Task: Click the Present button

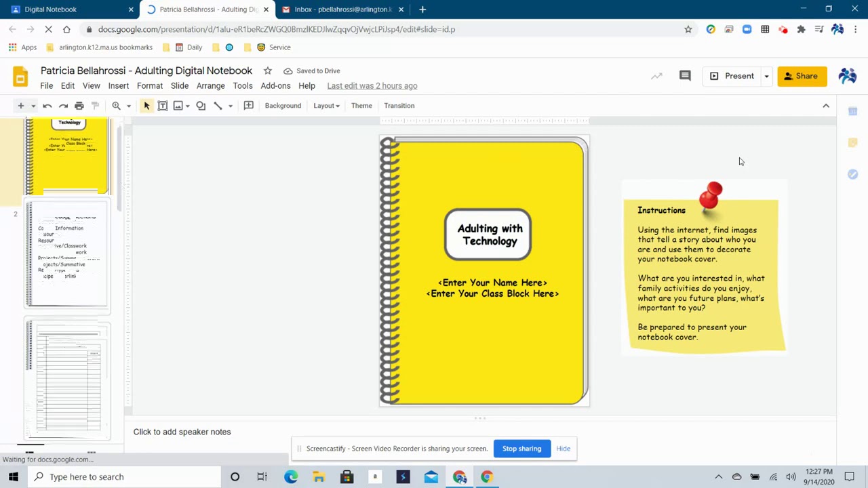Action: [732, 76]
